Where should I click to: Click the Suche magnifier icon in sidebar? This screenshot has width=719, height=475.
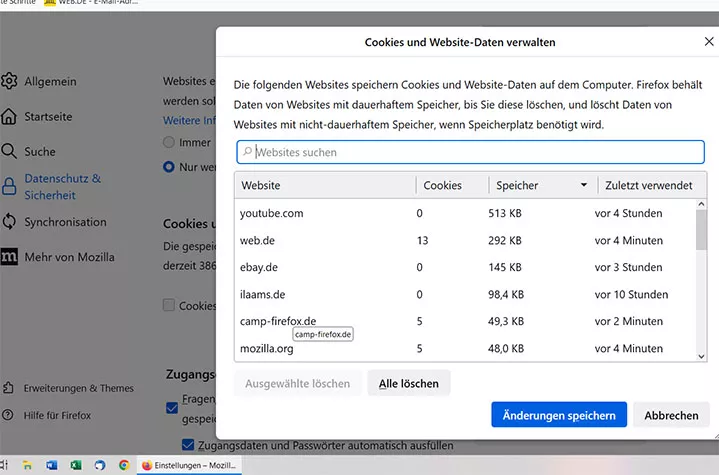(x=9, y=152)
